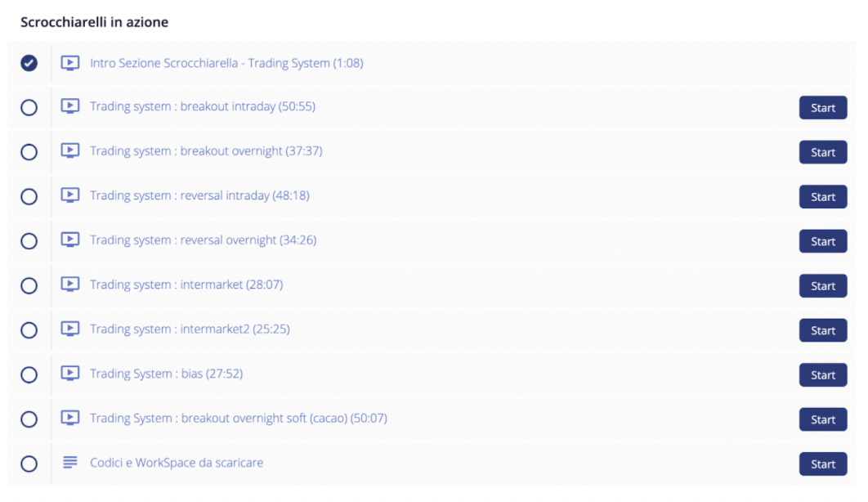
Task: Click Start button for Trading System : bias
Action: (x=822, y=375)
